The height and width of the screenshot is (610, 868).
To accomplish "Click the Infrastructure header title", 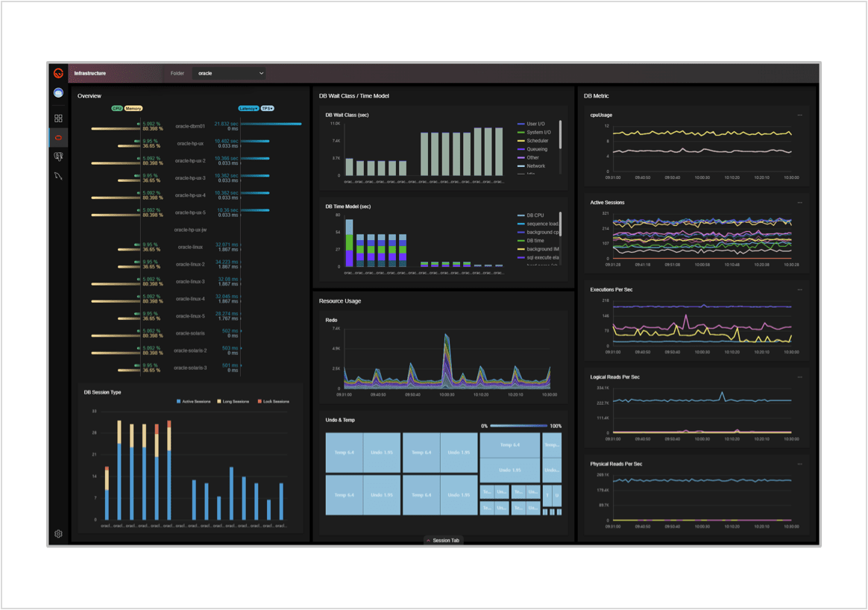I will click(90, 74).
